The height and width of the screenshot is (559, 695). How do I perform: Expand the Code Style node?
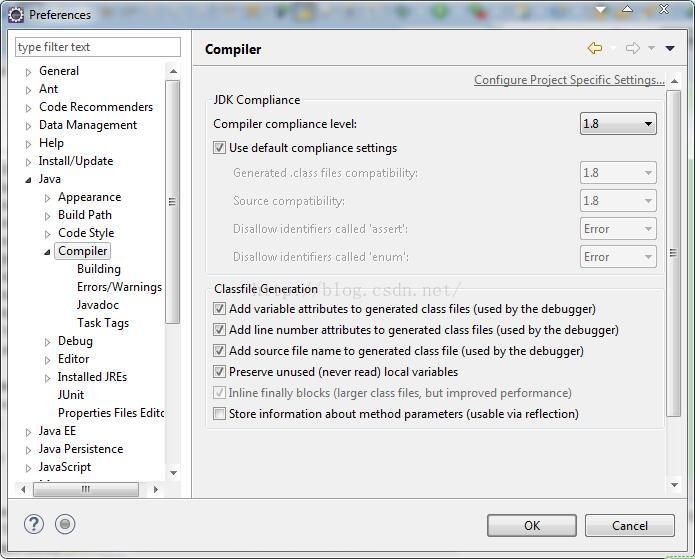click(47, 234)
